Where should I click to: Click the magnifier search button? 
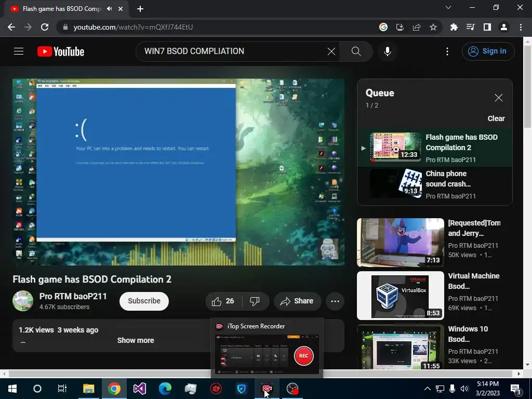click(x=356, y=51)
